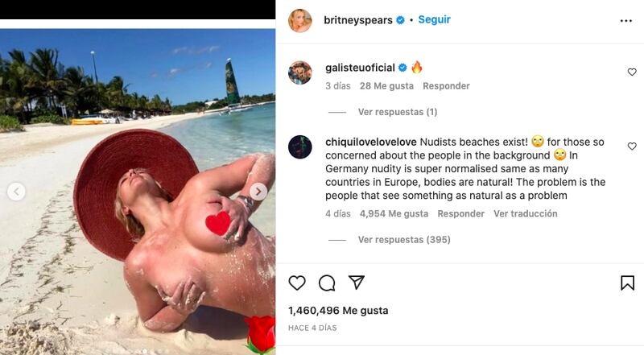Like chiquilovelovelove's comment heart
The height and width of the screenshot is (355, 644).
click(x=632, y=147)
